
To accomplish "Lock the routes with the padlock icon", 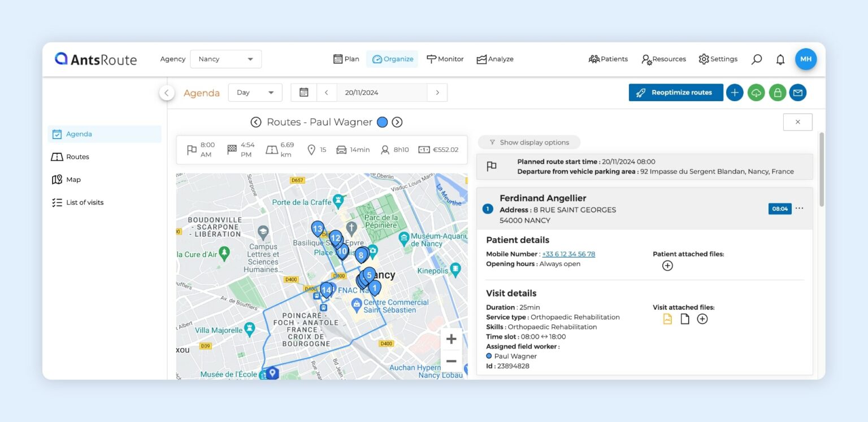I will pyautogui.click(x=777, y=92).
